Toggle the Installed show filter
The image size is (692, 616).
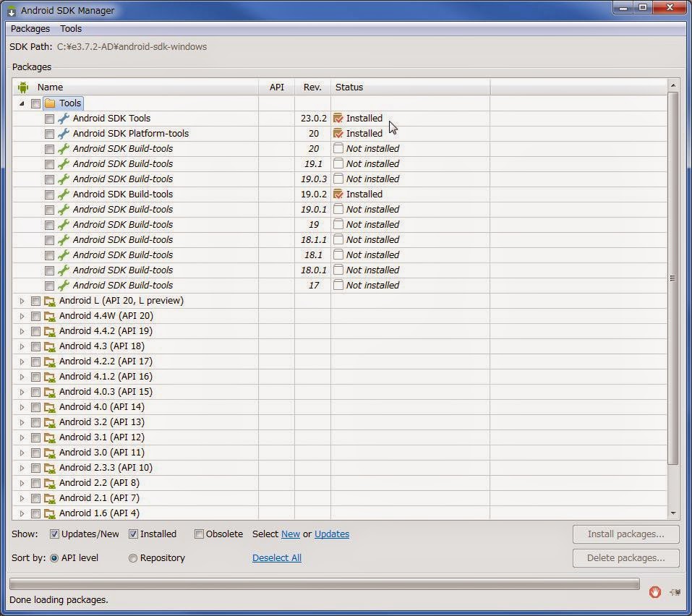pos(133,534)
